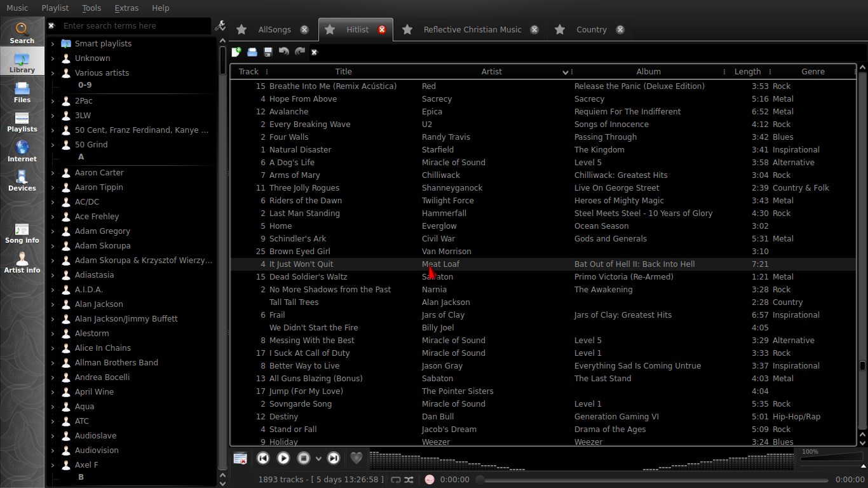Image resolution: width=868 pixels, height=488 pixels.
Task: Open the Files sidebar panel
Action: (x=22, y=92)
